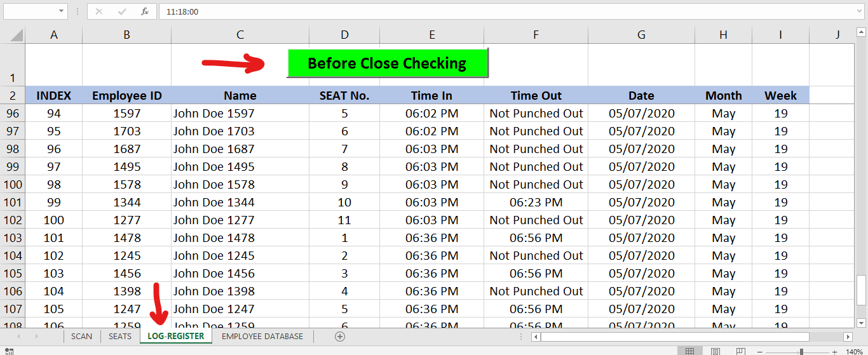This screenshot has width=868, height=355.
Task: Open the SCAN sheet tab
Action: tap(82, 337)
